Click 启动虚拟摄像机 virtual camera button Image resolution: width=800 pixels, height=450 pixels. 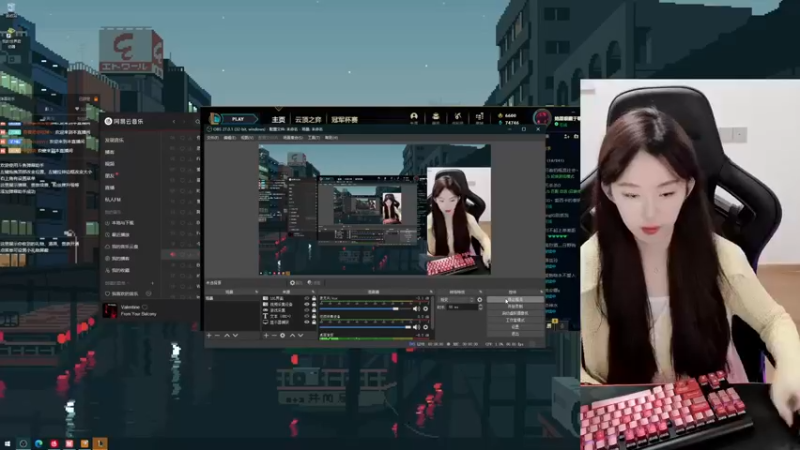pos(515,313)
